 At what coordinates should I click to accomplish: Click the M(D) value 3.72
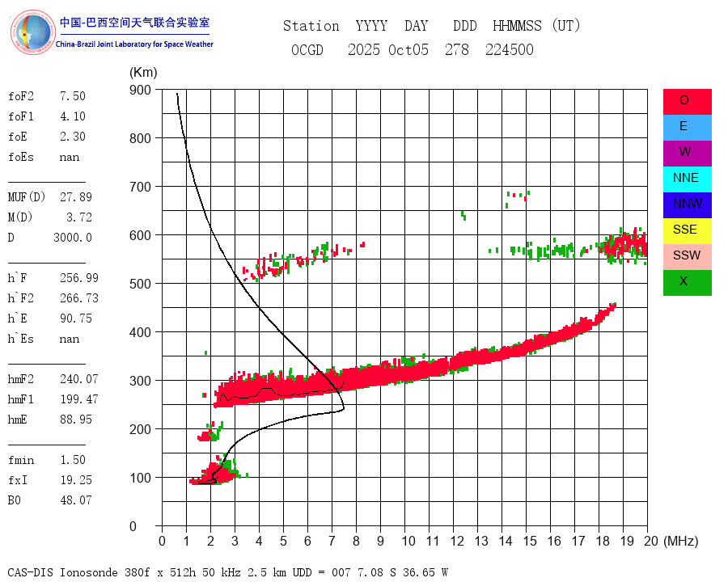pyautogui.click(x=79, y=217)
